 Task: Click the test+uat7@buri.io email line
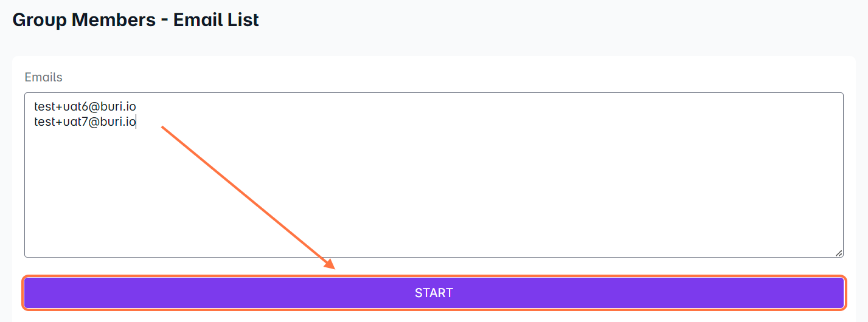point(85,122)
